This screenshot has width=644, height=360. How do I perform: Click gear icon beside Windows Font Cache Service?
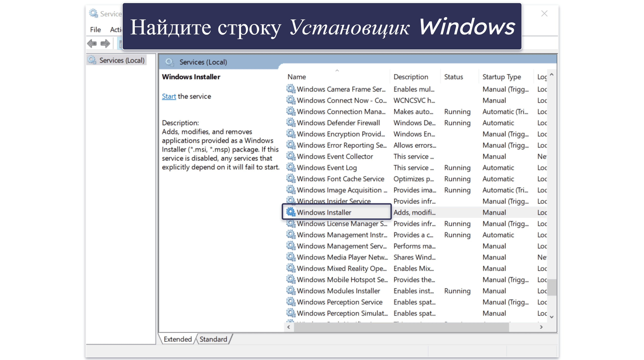coord(291,178)
